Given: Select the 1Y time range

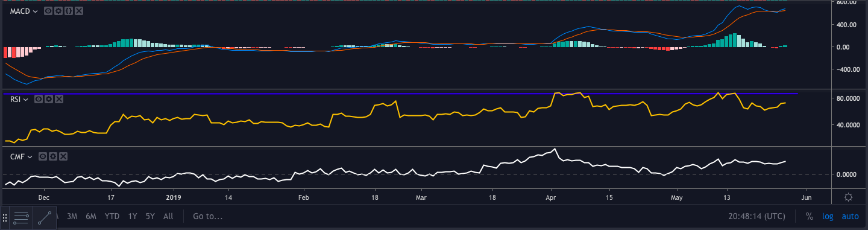Looking at the screenshot, I should tap(132, 216).
